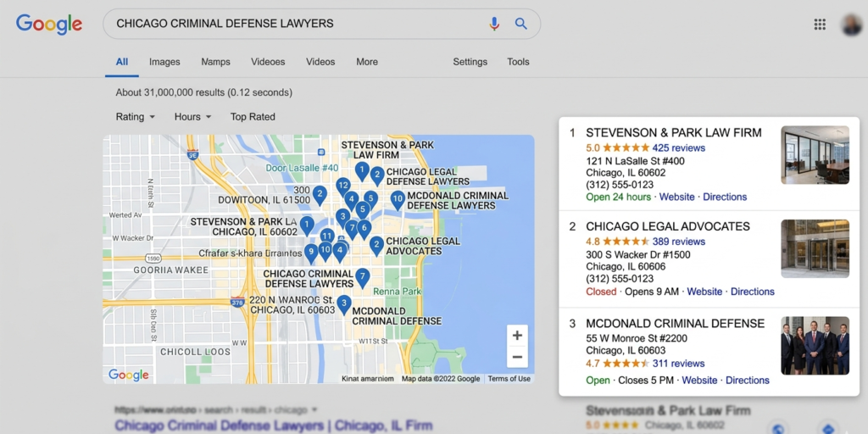Get Directions to Chicago Legal Advocates

(x=753, y=292)
